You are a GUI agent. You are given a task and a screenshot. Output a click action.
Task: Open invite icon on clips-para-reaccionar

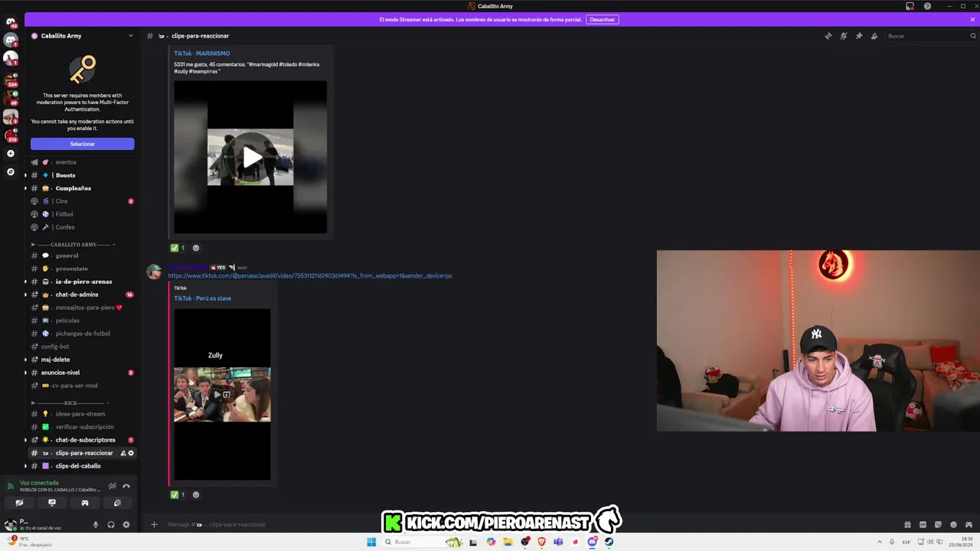click(x=123, y=453)
